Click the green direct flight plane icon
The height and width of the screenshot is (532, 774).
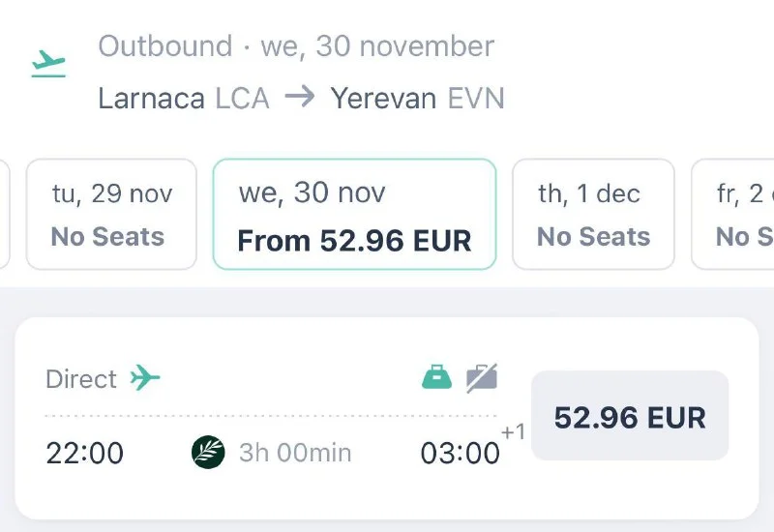145,377
